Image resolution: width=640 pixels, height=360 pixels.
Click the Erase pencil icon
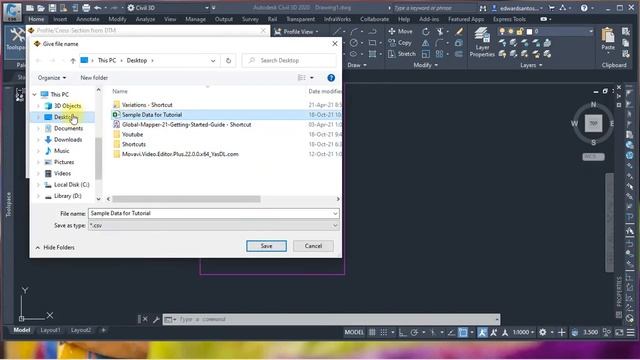[x=459, y=31]
